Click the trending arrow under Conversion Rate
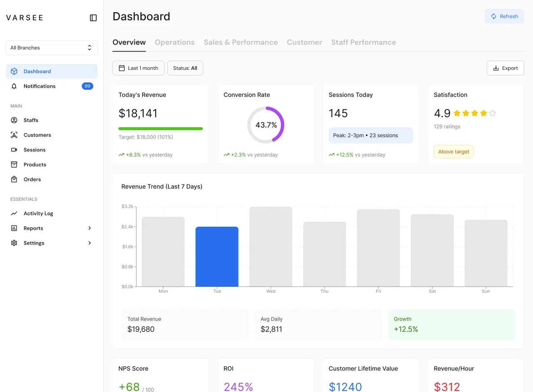This screenshot has height=392, width=533. point(227,155)
